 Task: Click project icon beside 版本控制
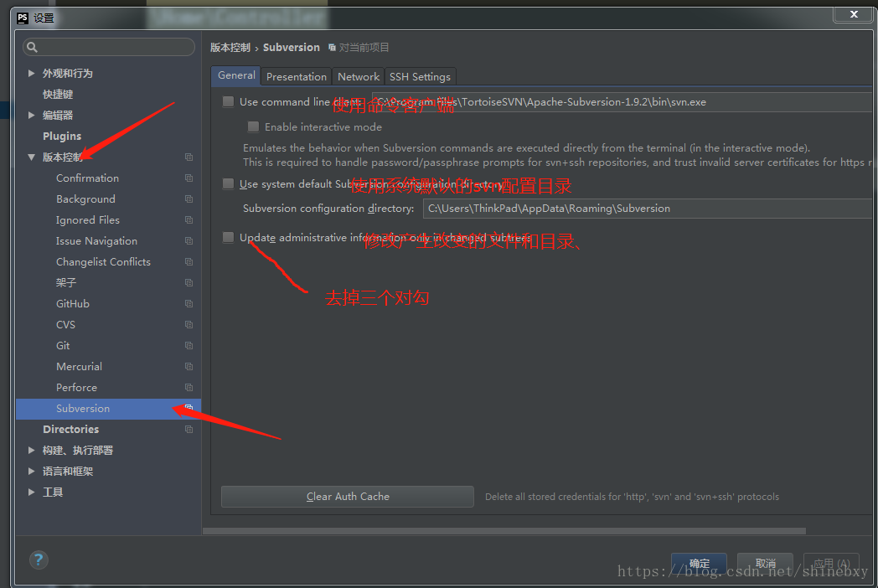(x=189, y=157)
